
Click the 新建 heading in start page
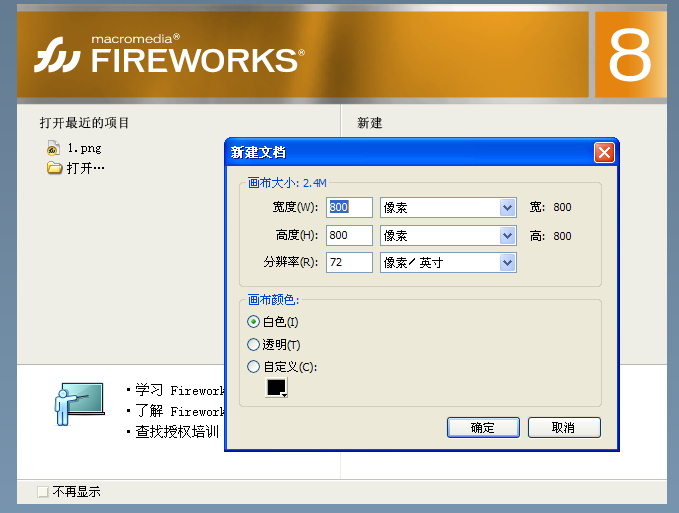pos(369,123)
